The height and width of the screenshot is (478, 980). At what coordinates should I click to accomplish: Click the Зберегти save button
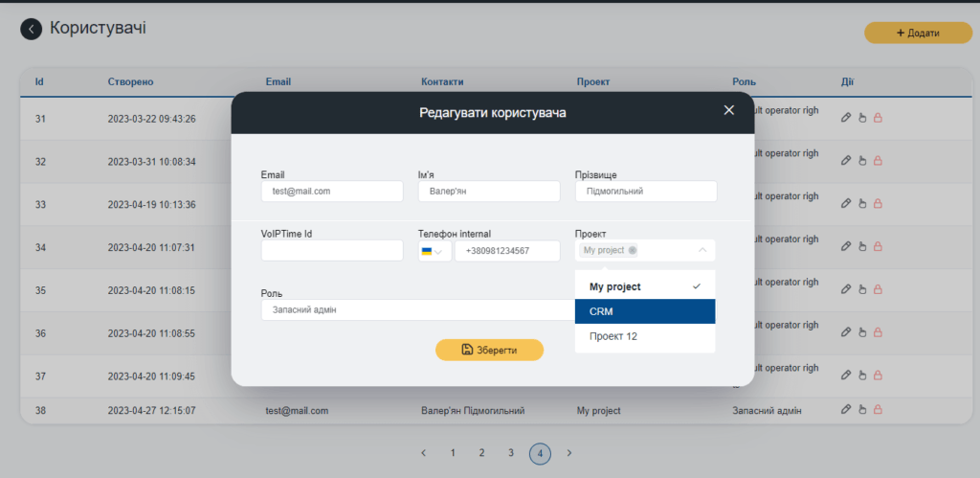(x=489, y=350)
